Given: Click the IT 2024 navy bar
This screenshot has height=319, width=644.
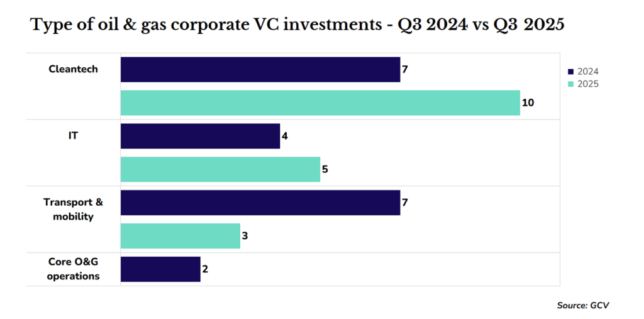Looking at the screenshot, I should 200,136.
